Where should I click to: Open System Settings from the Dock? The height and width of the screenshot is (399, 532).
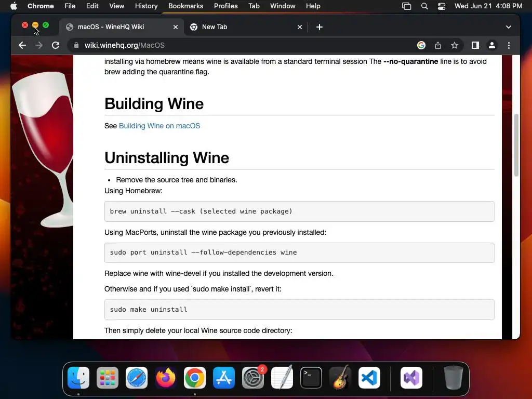click(253, 378)
